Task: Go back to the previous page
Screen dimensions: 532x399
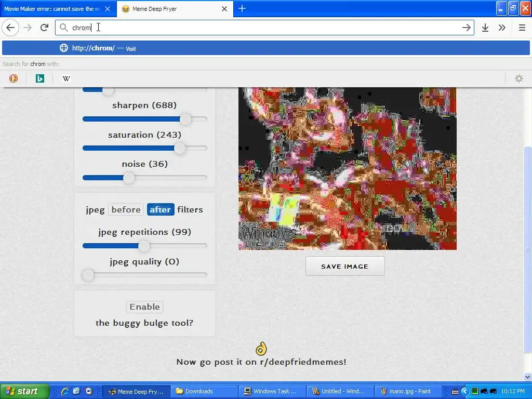Action: click(x=10, y=28)
